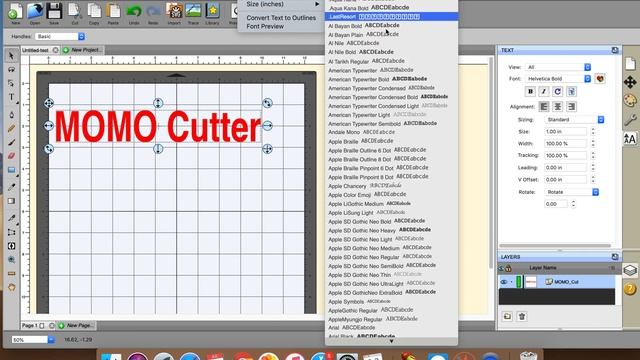Image resolution: width=640 pixels, height=360 pixels.
Task: Choose Font Preview menu item
Action: [x=265, y=27]
